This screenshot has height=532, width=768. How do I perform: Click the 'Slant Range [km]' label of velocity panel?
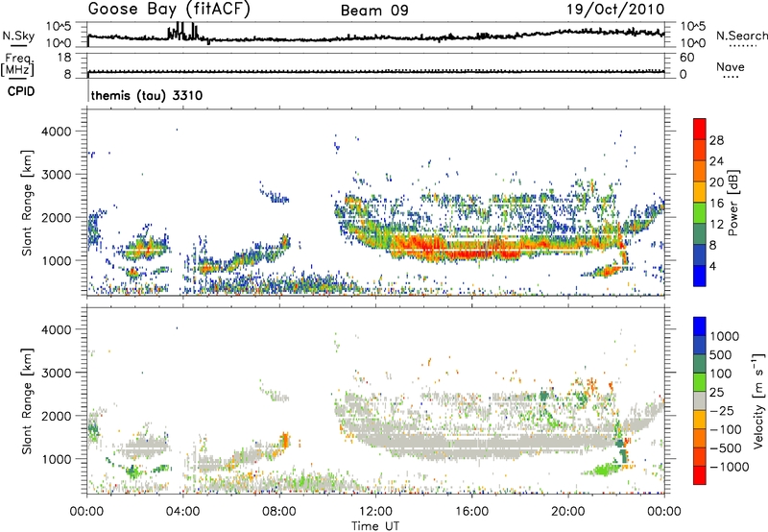pyautogui.click(x=27, y=400)
